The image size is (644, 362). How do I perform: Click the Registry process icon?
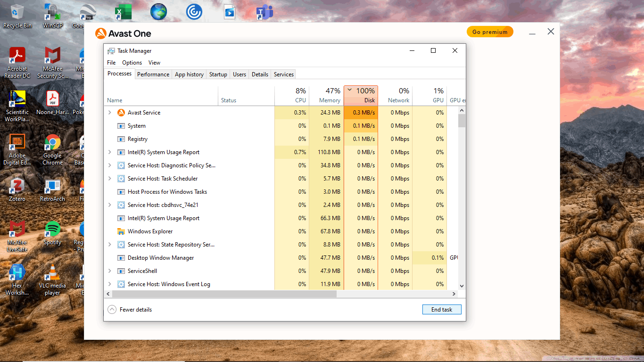(x=121, y=139)
